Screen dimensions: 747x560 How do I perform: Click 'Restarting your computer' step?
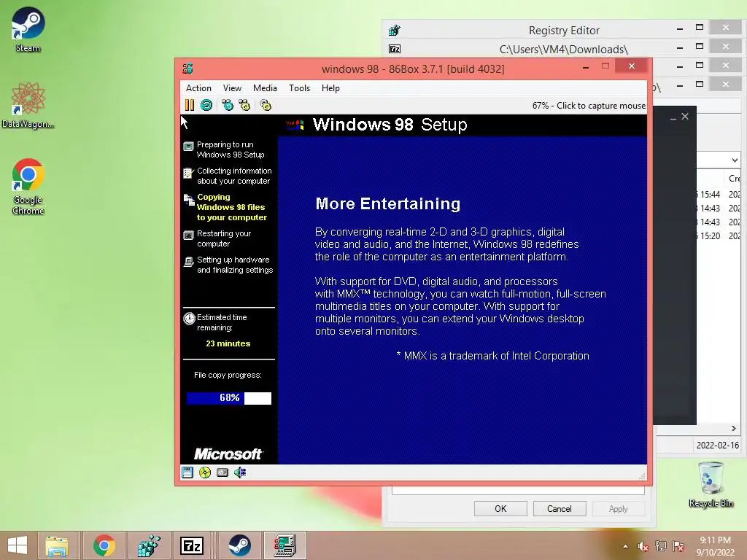click(x=218, y=238)
